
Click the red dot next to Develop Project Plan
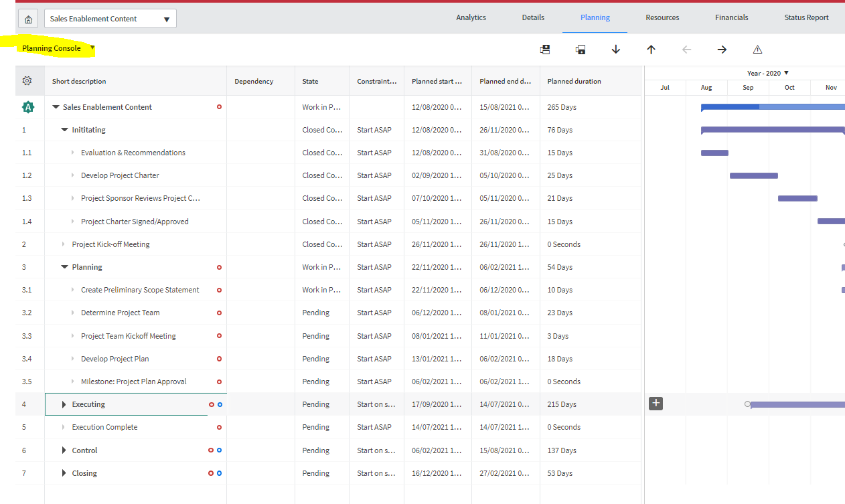219,358
